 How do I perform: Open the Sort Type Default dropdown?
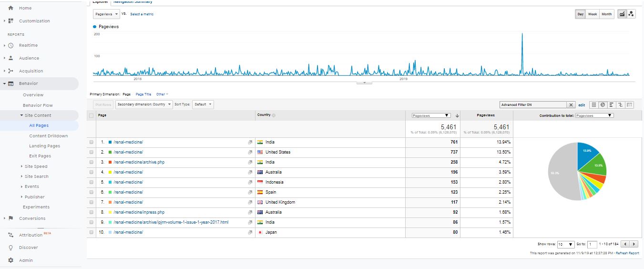tap(203, 104)
